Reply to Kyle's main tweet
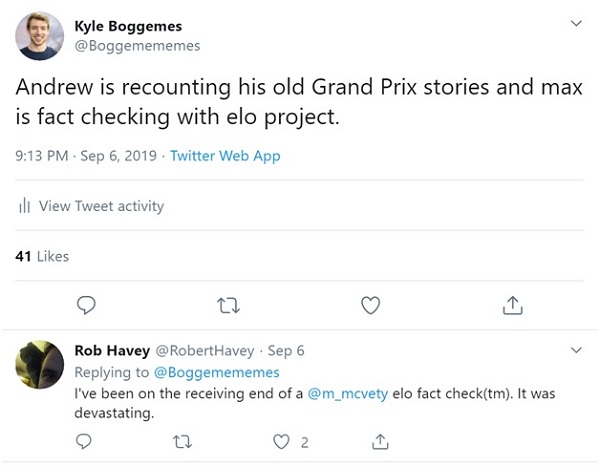 click(87, 304)
